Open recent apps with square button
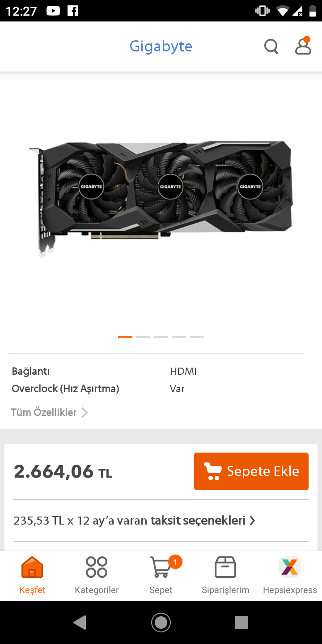This screenshot has height=644, width=322. tap(241, 623)
